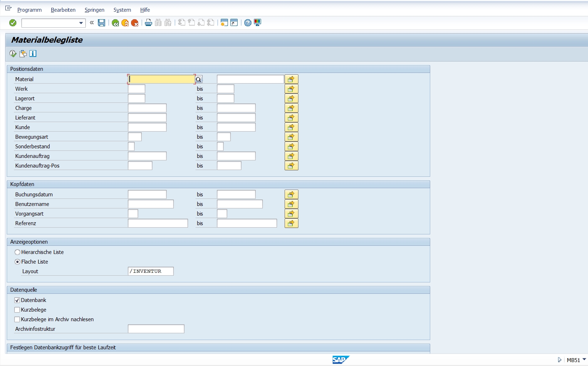Collapse the command field with the double-arrow icon

92,23
